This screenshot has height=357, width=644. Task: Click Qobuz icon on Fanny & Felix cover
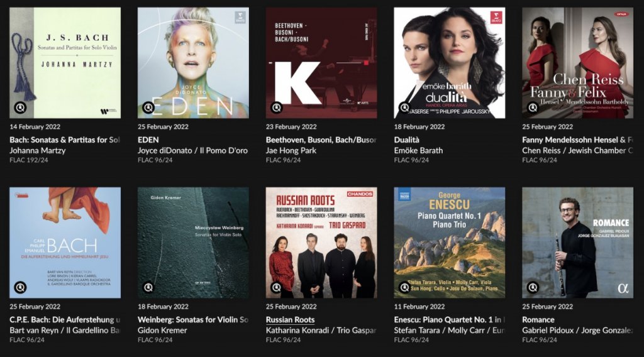point(533,107)
